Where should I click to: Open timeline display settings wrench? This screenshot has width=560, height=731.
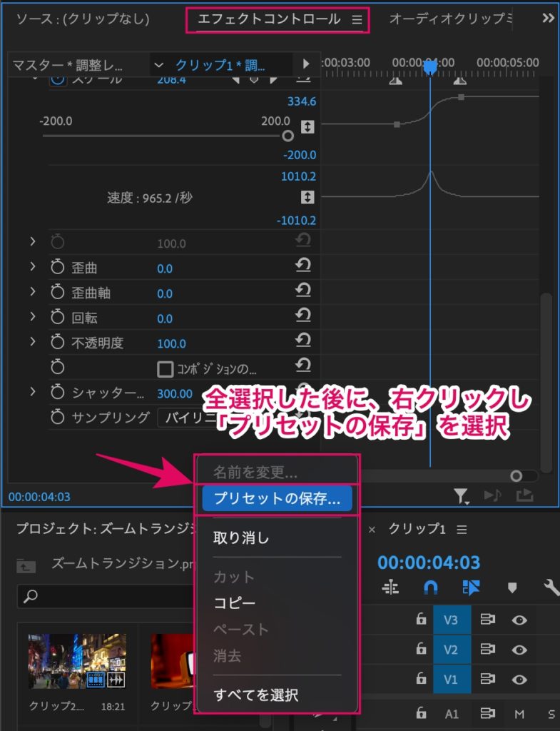tap(551, 588)
